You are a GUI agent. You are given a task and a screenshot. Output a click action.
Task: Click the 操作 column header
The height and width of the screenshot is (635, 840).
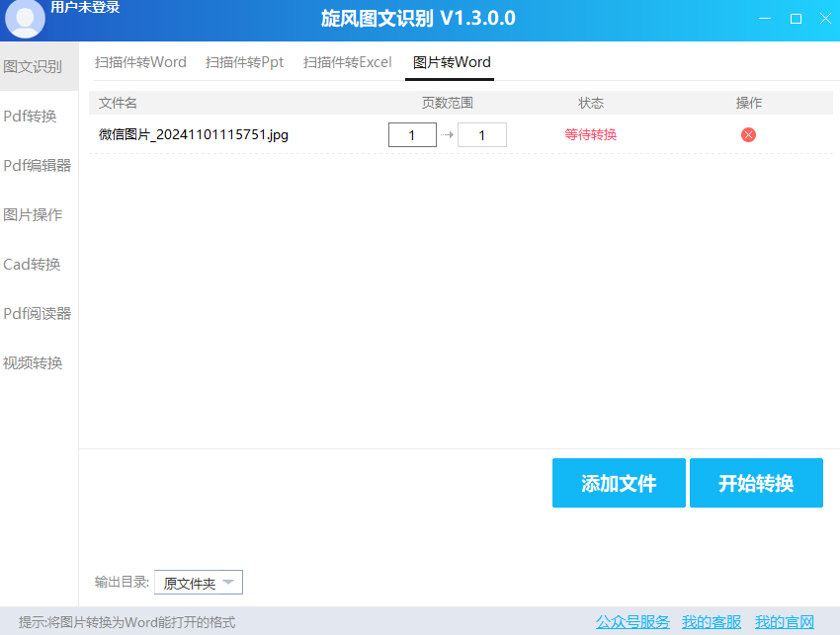[x=748, y=103]
